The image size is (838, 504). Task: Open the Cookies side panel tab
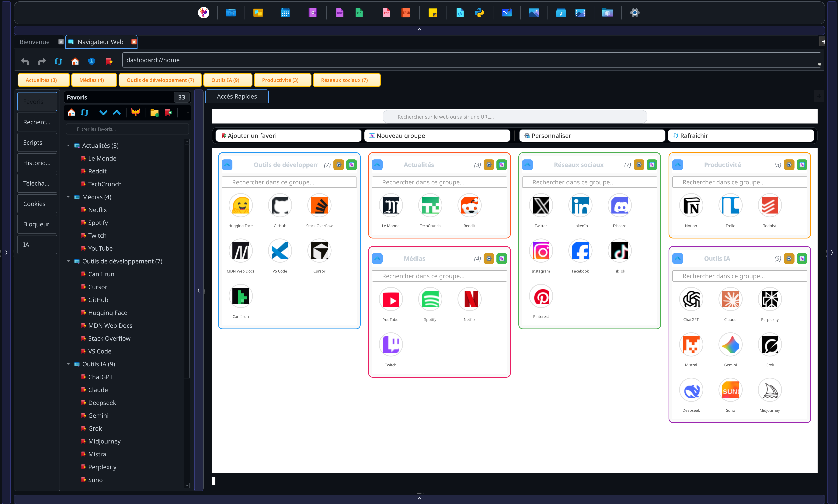(x=37, y=204)
